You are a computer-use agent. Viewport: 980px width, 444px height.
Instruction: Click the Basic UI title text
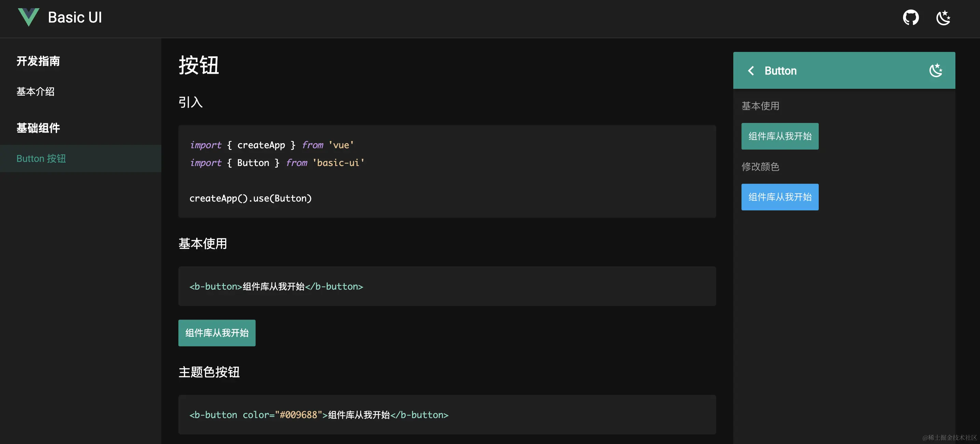75,17
